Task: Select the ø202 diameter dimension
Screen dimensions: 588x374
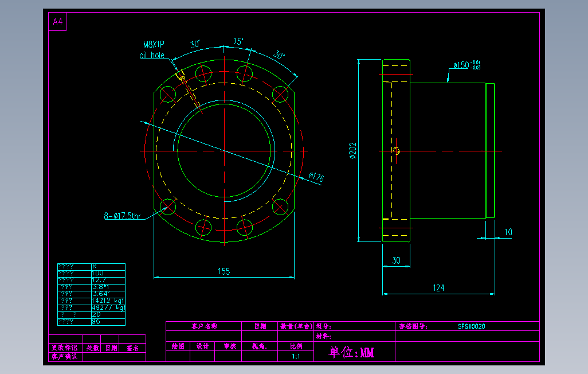Action: coord(353,151)
